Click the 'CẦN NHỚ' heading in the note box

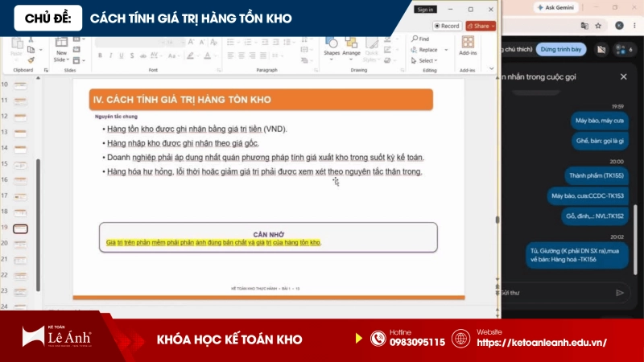(x=269, y=235)
